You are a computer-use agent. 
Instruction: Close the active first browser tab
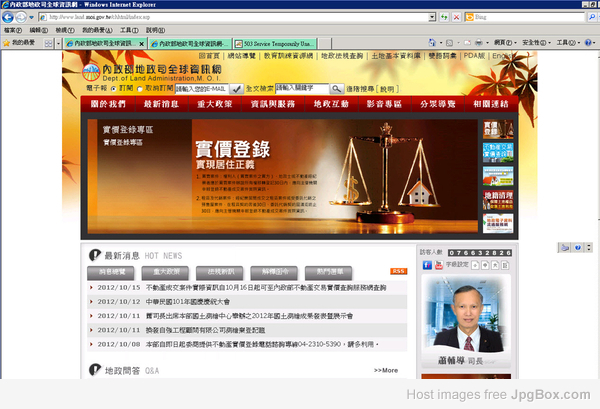(x=141, y=44)
